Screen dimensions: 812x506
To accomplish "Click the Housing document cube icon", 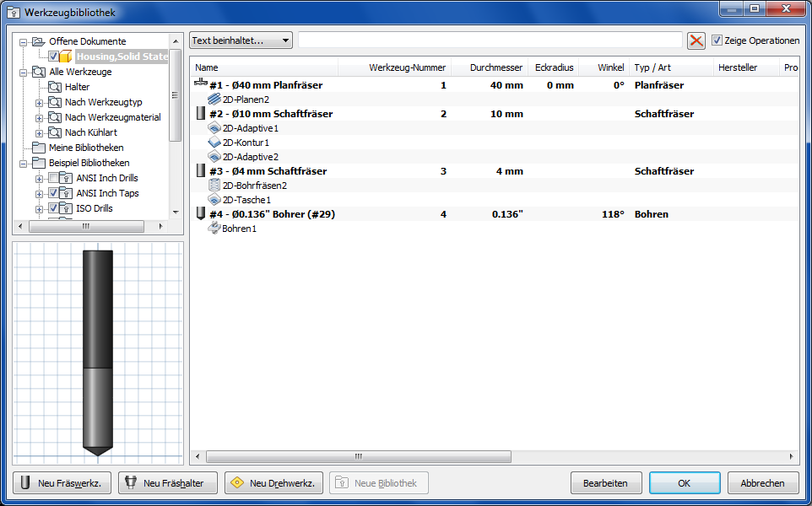I will [x=67, y=56].
